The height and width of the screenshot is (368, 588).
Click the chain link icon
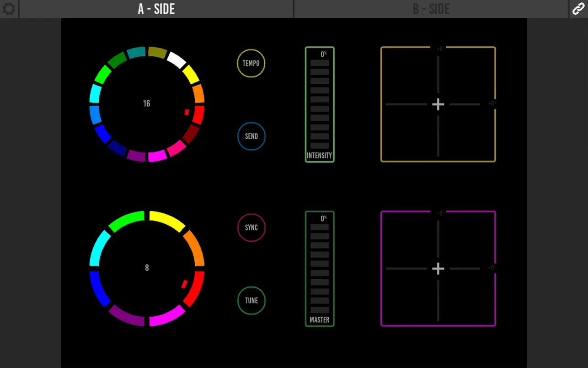578,9
